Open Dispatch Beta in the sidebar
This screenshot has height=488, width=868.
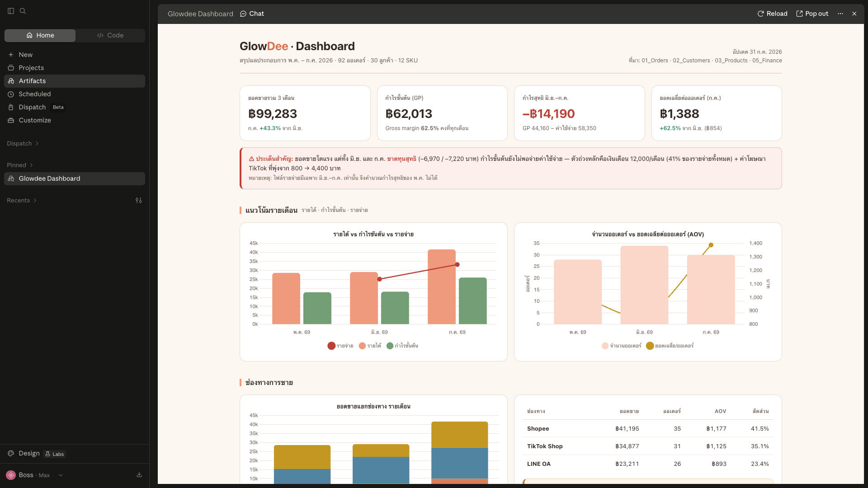pos(75,107)
